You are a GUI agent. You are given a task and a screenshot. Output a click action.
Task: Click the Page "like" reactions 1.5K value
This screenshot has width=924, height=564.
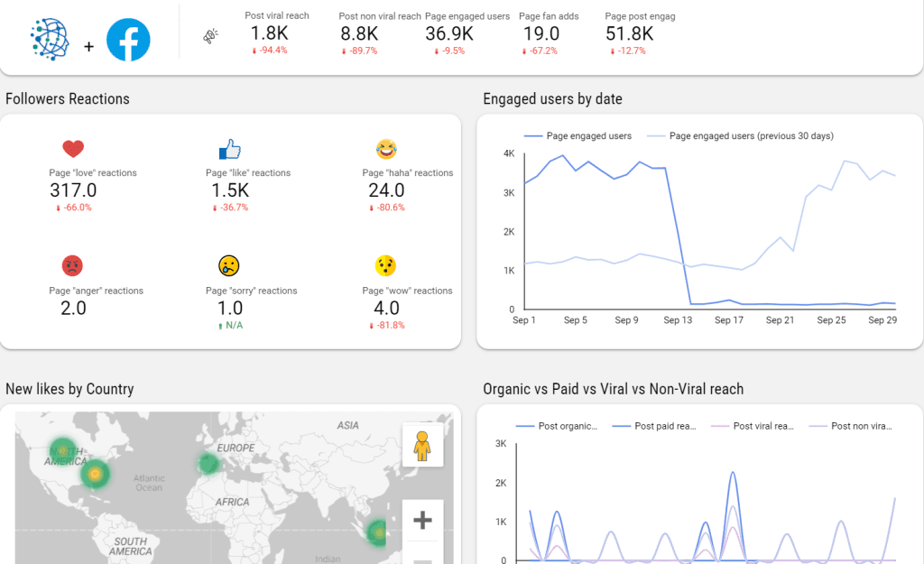[x=230, y=190]
